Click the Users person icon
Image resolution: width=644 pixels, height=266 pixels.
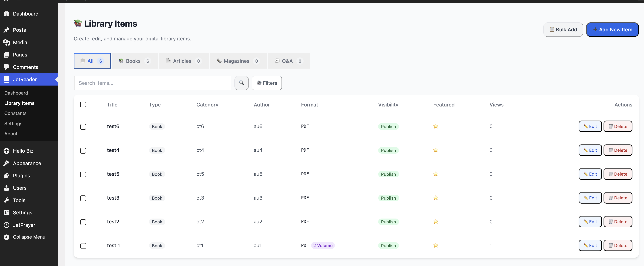click(7, 188)
